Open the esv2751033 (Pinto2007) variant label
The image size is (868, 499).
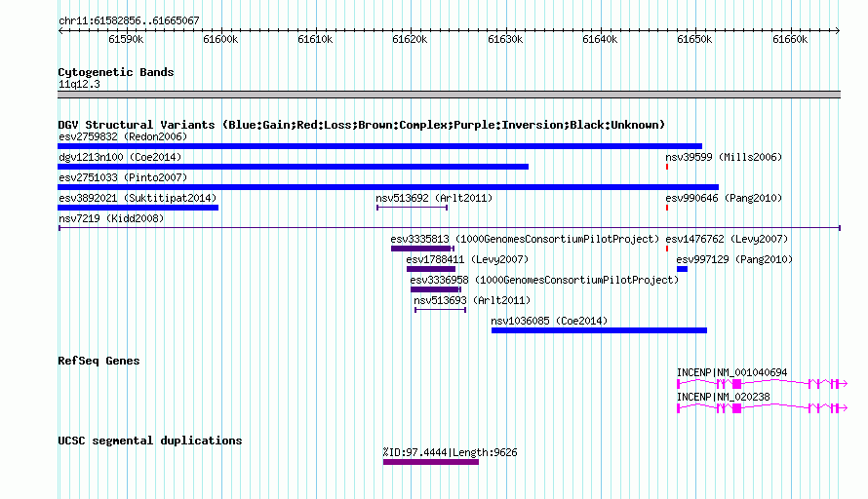(123, 177)
